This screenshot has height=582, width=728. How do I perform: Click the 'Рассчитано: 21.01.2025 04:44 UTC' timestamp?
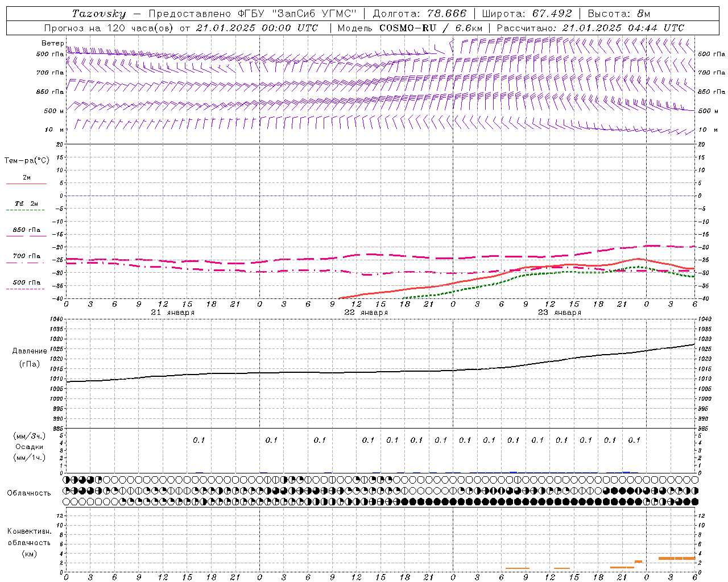click(590, 28)
